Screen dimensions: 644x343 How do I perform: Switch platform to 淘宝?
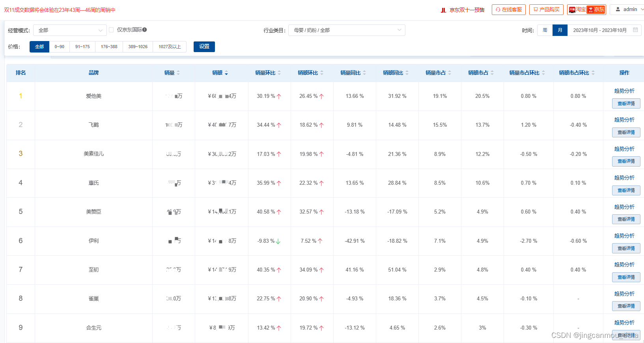[577, 9]
